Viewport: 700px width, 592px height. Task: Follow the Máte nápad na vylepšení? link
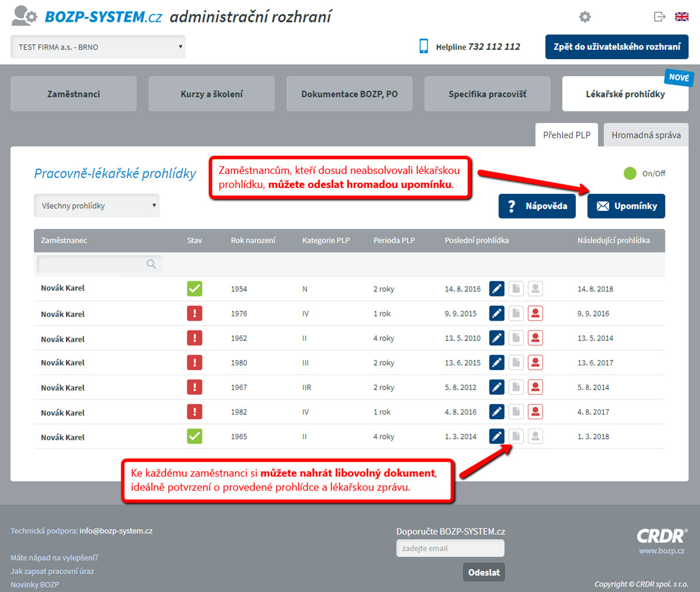pos(54,558)
